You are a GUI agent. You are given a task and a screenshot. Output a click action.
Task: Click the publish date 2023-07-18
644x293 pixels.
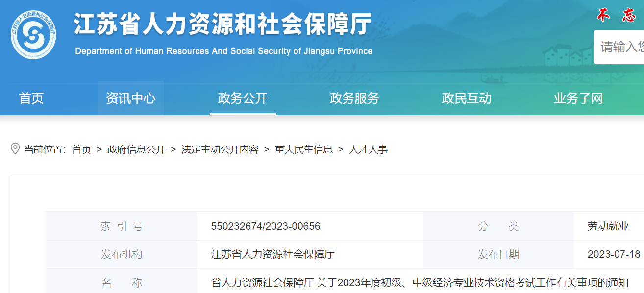pos(614,254)
